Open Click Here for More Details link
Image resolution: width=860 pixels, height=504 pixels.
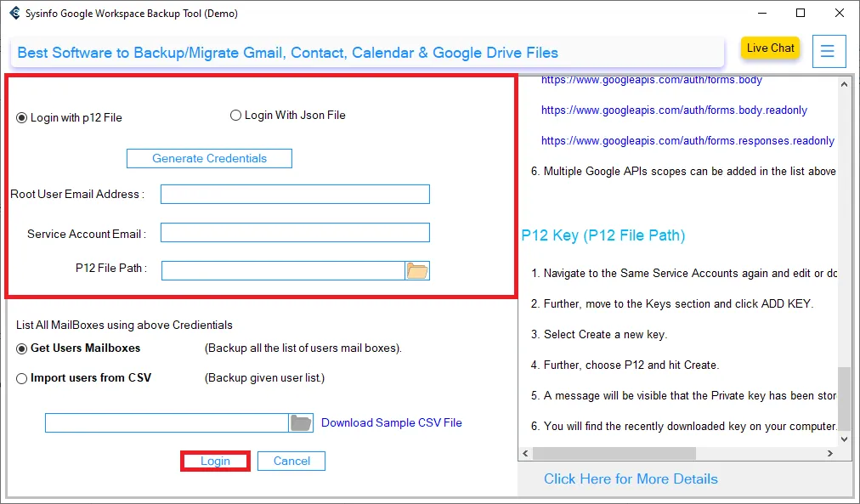[631, 479]
